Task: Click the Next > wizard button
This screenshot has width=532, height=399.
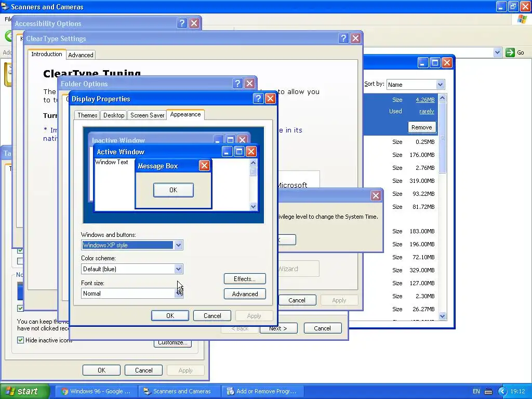Action: [278, 328]
